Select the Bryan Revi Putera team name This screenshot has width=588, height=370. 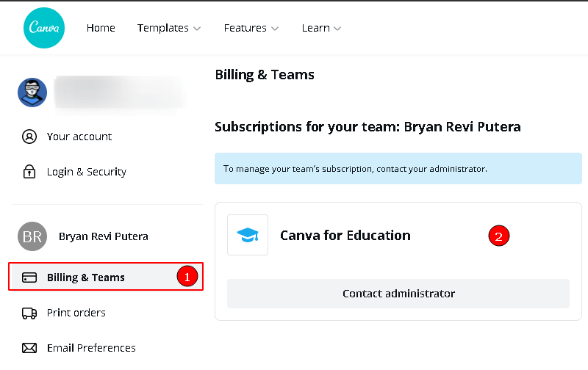pos(103,236)
